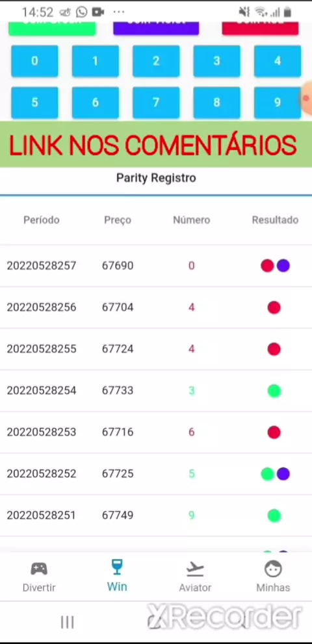The image size is (312, 644).
Task: Click violet result dot in period 20220528252
Action: point(283,474)
